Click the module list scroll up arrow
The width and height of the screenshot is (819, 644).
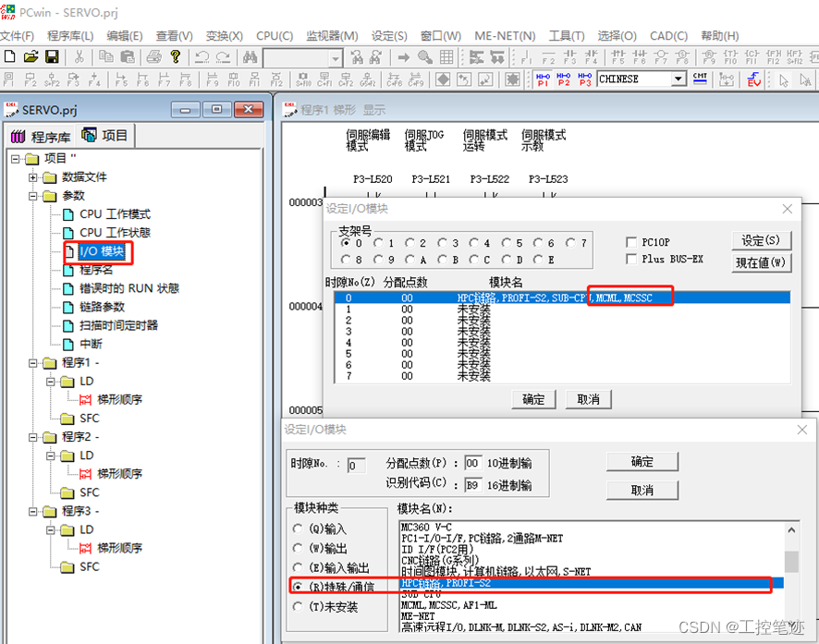(x=791, y=530)
